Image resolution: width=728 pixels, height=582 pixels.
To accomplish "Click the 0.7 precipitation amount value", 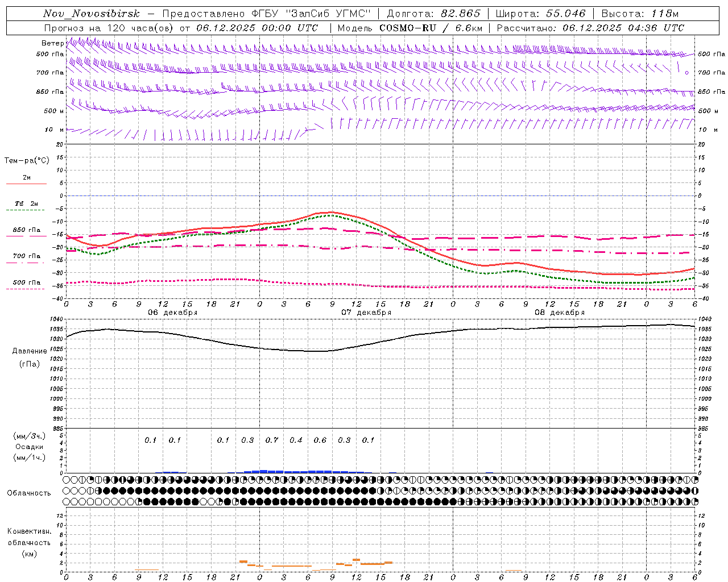I will click(272, 440).
